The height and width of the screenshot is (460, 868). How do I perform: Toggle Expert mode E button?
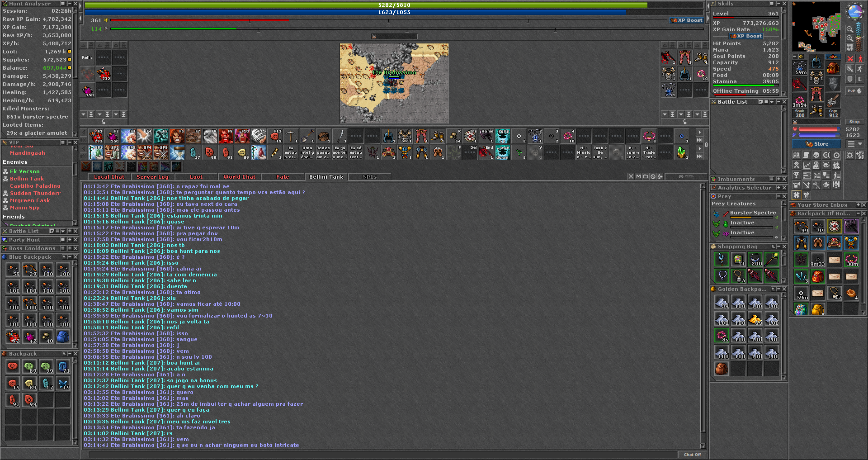859,79
